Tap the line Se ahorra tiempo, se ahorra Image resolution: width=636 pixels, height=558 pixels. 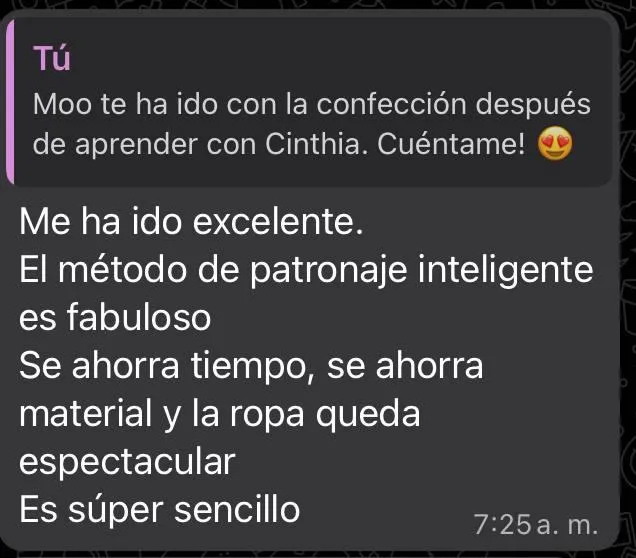coord(251,366)
